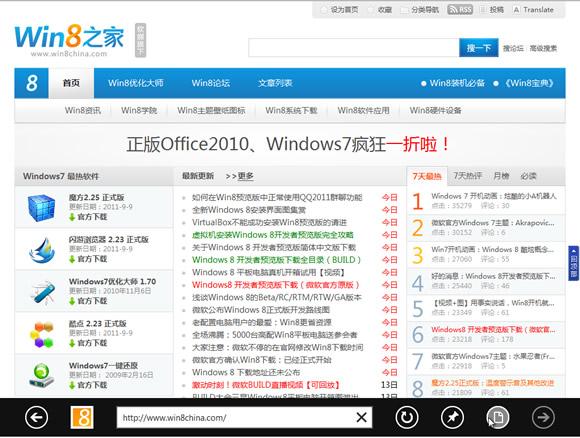Download 闪游浏览器 2.23 via 官方下载
This screenshot has width=580, height=438.
[88, 259]
